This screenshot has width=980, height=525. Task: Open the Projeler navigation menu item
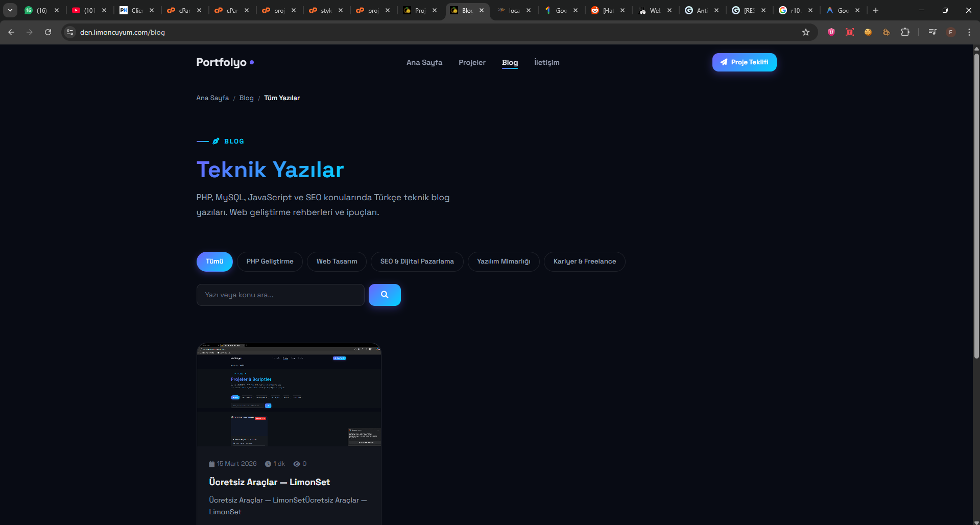[x=472, y=62]
